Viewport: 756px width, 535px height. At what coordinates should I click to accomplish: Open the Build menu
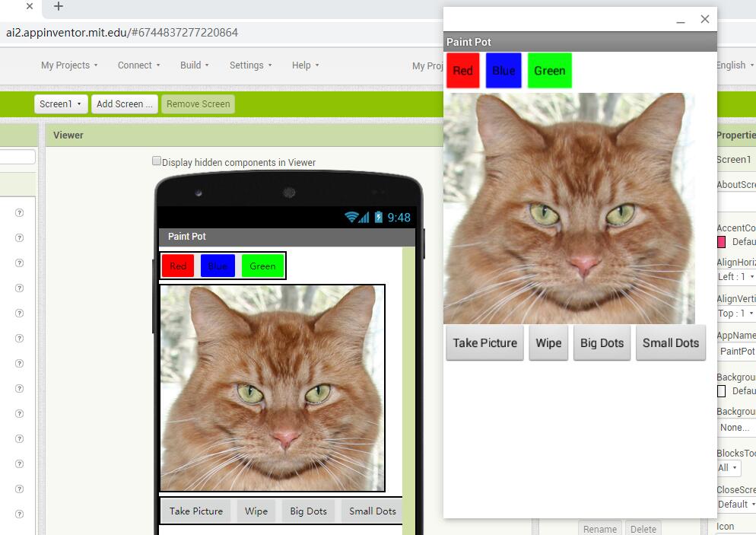coord(194,65)
